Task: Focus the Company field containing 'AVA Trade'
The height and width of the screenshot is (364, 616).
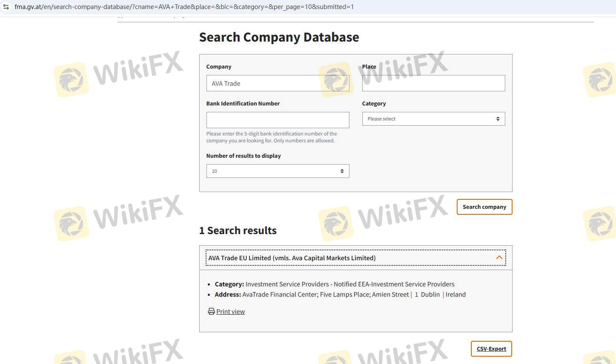Action: pos(277,83)
